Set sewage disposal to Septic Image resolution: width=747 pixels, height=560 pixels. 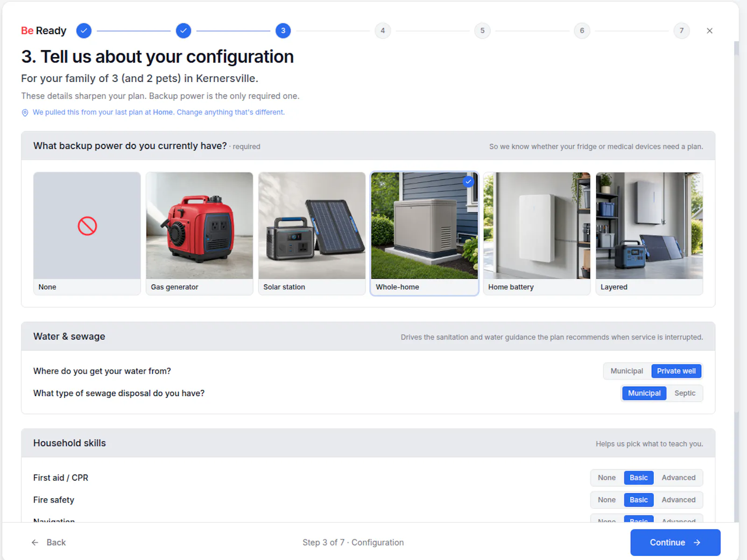point(685,393)
